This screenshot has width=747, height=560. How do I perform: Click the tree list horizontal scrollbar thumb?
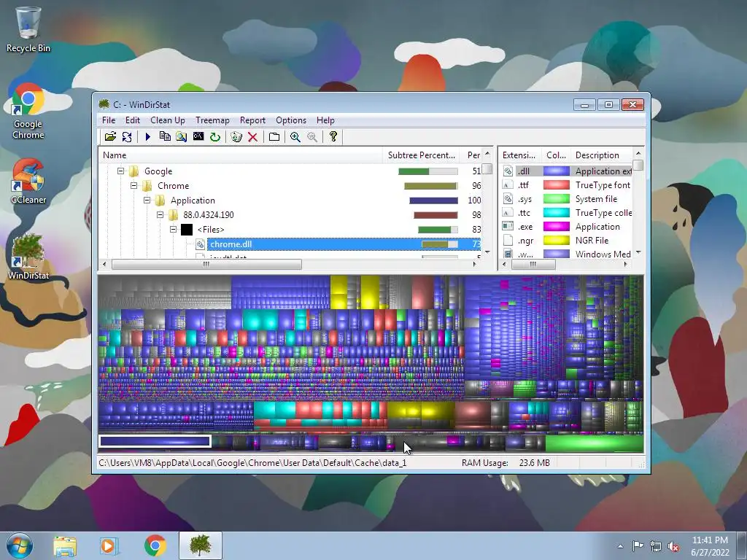pos(206,264)
